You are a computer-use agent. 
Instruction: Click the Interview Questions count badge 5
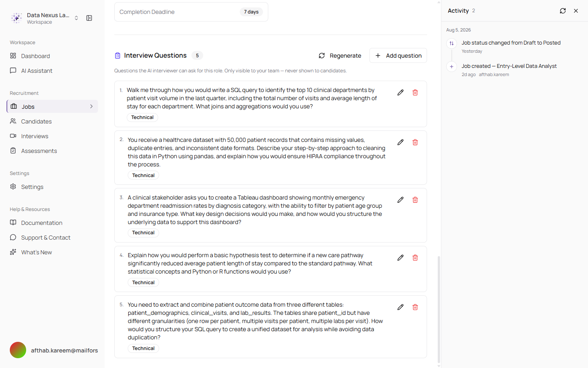point(197,56)
